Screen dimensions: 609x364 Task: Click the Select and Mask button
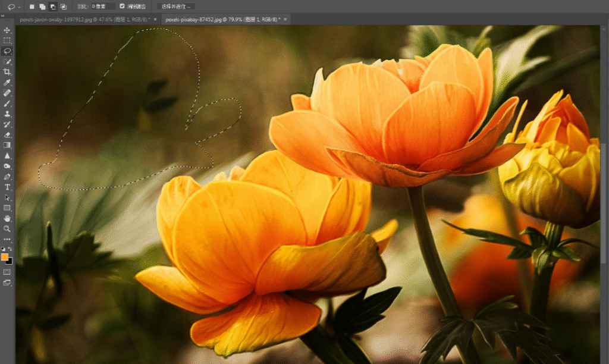(176, 7)
